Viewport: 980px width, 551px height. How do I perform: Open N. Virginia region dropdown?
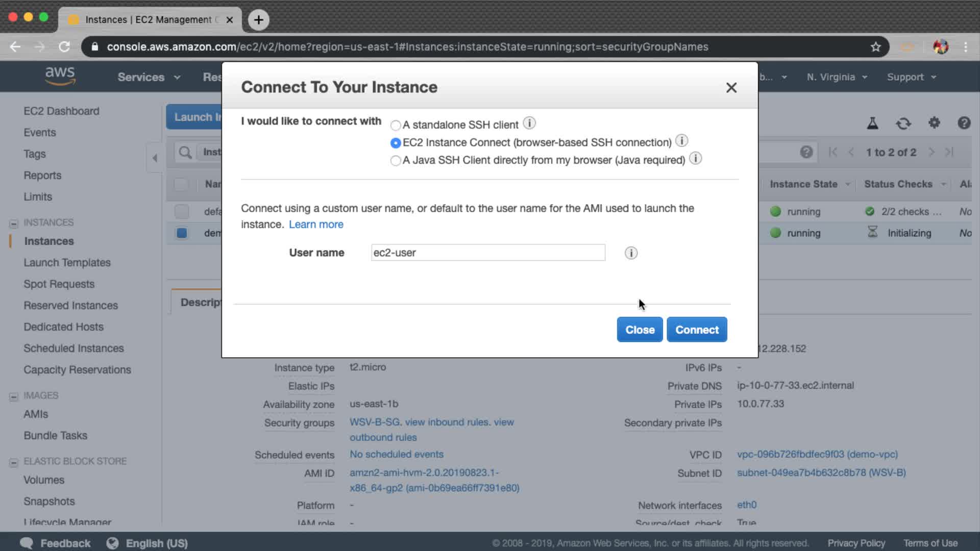(x=837, y=77)
